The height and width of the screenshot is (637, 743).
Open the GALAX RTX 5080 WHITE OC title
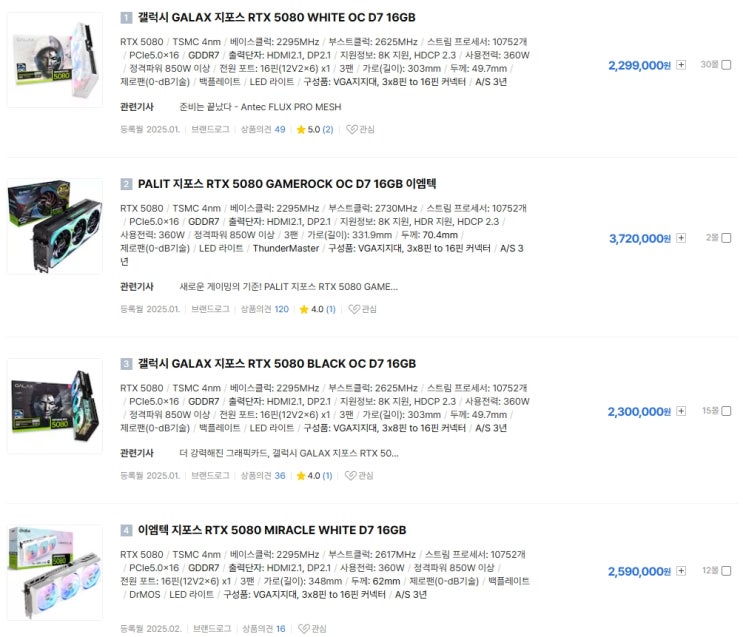point(277,18)
